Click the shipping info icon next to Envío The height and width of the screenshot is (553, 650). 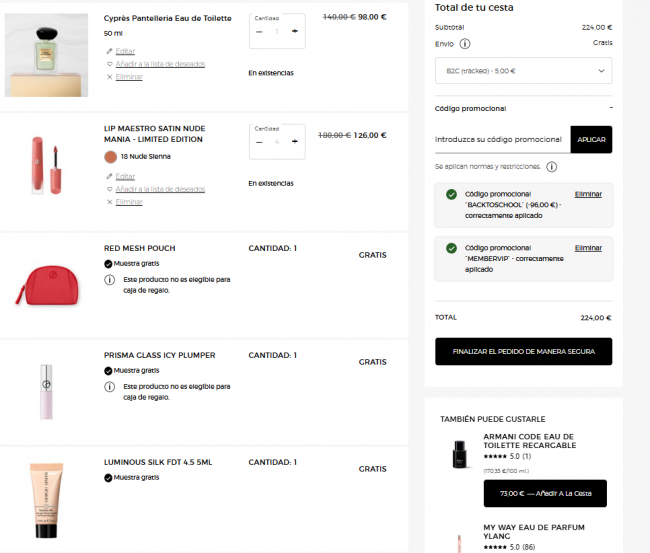tap(465, 44)
